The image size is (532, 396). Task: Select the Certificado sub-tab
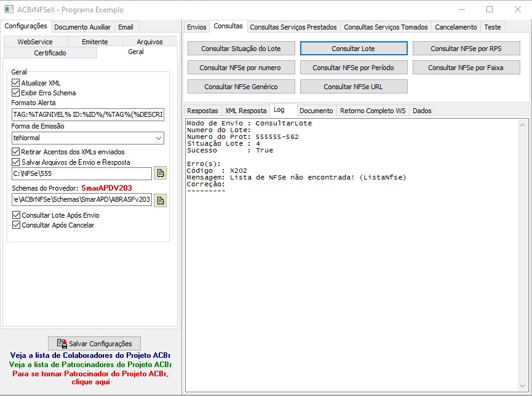[50, 53]
